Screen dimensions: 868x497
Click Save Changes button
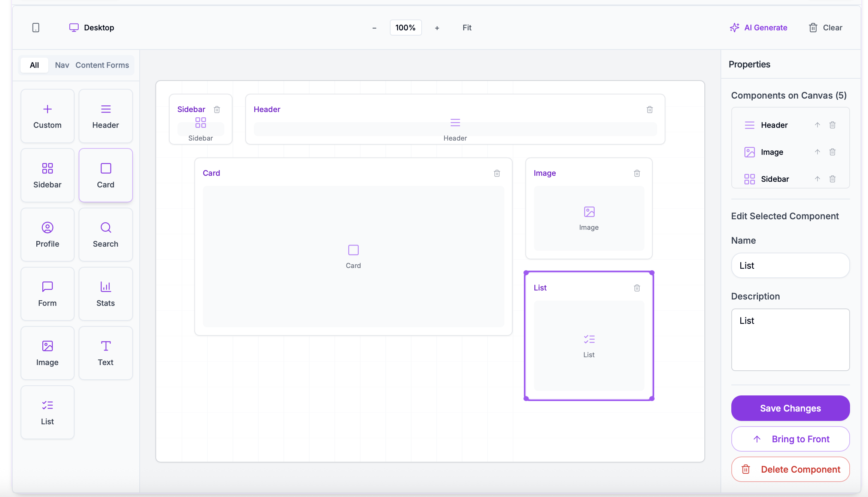coord(790,408)
